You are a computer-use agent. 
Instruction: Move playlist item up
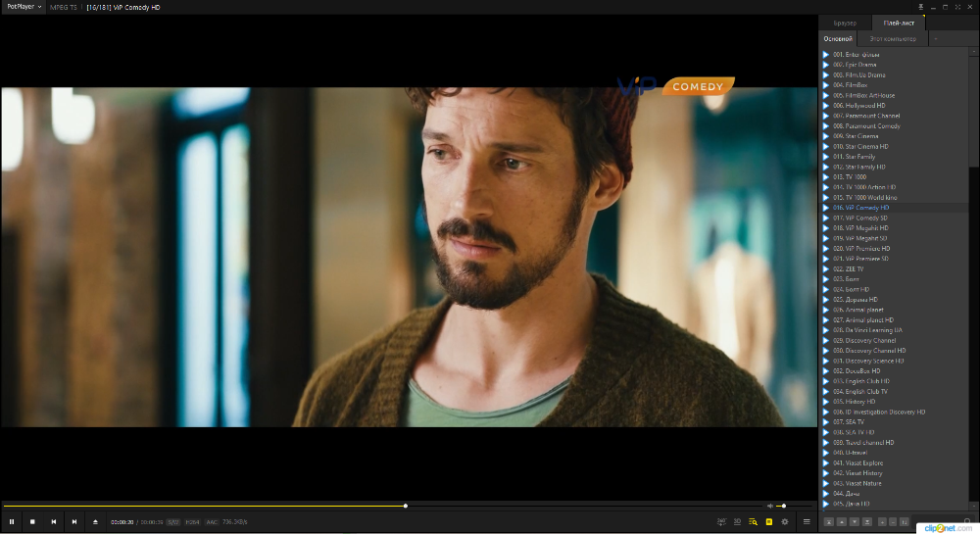coord(841,521)
